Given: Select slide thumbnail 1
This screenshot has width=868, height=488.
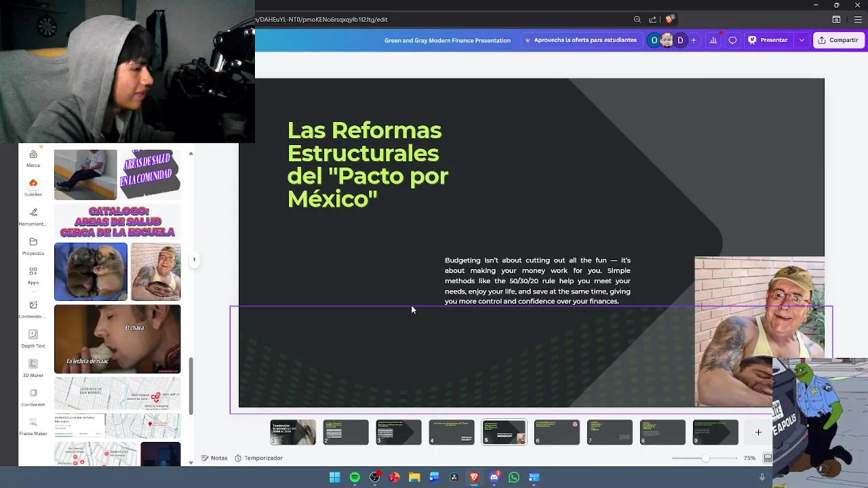Looking at the screenshot, I should (x=293, y=432).
